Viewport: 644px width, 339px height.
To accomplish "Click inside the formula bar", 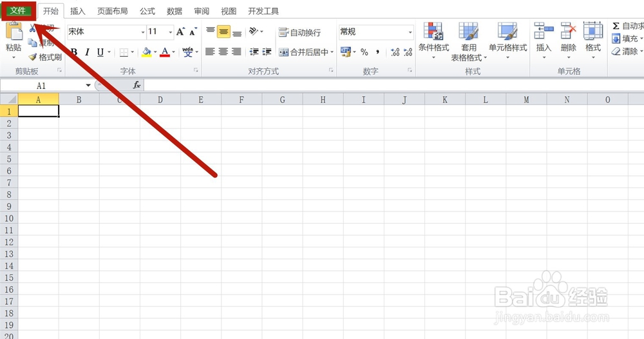I will coord(393,86).
